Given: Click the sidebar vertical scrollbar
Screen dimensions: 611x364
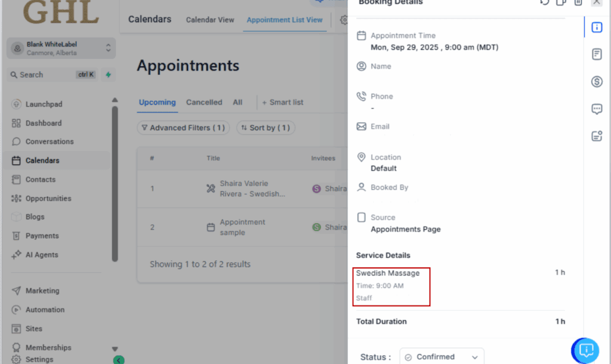Looking at the screenshot, I should 115,179.
